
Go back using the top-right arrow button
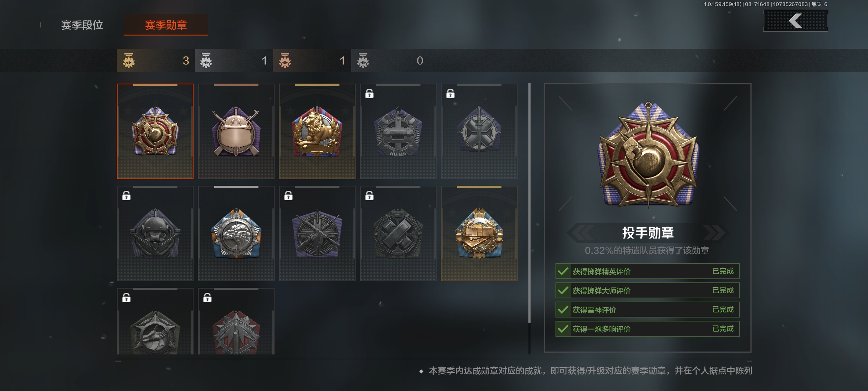(795, 21)
